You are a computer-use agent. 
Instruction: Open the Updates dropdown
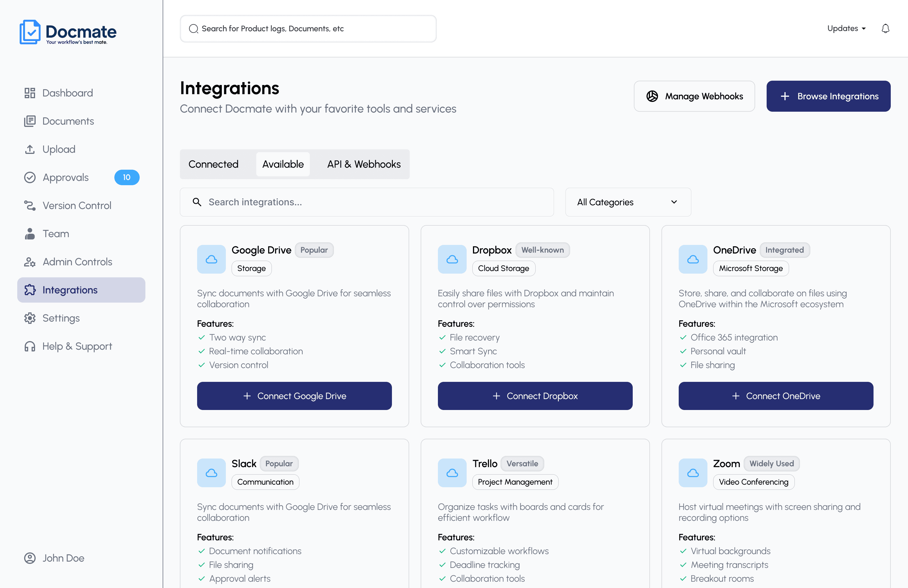pos(846,29)
